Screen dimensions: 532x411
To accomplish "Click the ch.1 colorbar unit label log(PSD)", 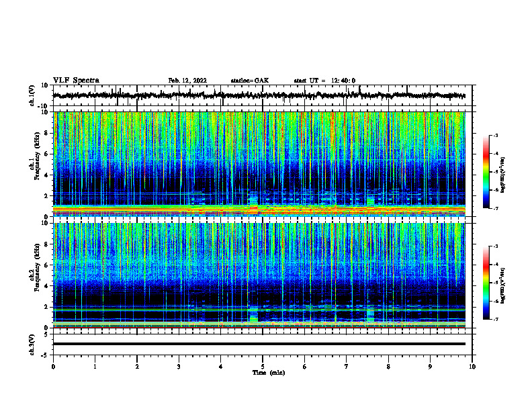I will (503, 175).
